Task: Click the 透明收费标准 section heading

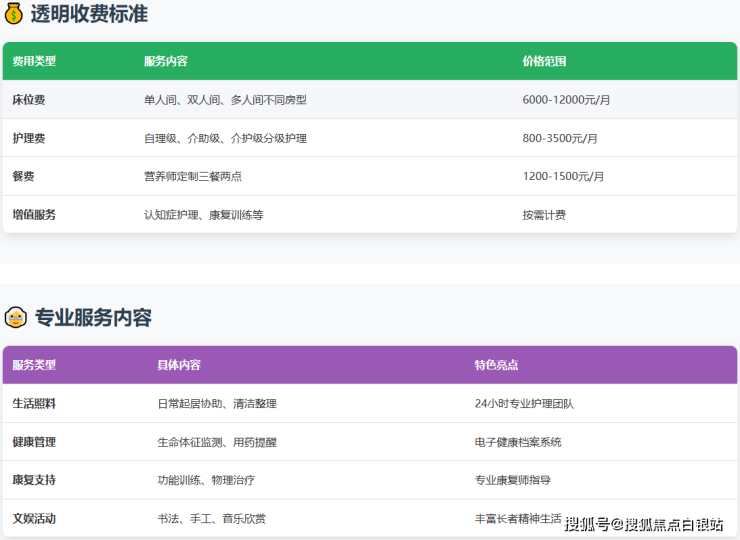Action: pos(90,15)
